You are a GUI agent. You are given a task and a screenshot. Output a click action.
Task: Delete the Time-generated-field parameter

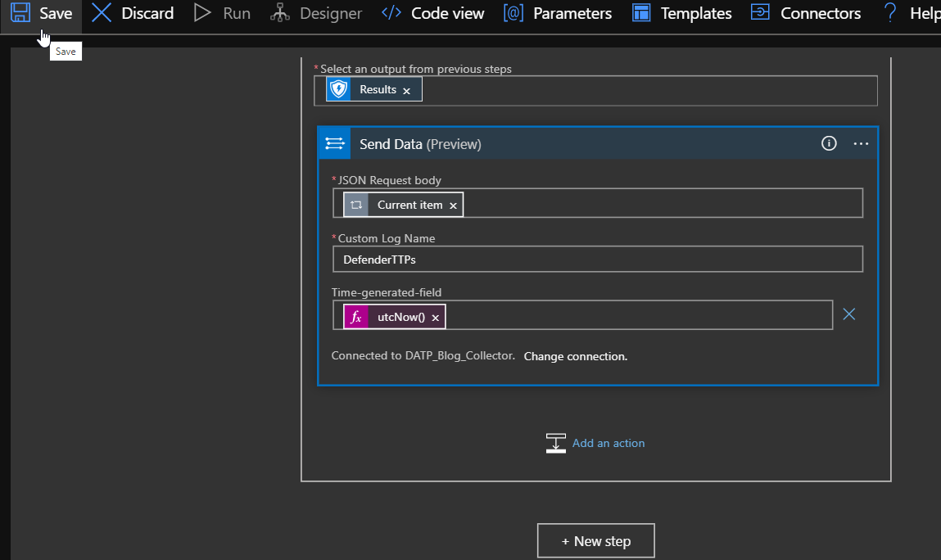[849, 314]
